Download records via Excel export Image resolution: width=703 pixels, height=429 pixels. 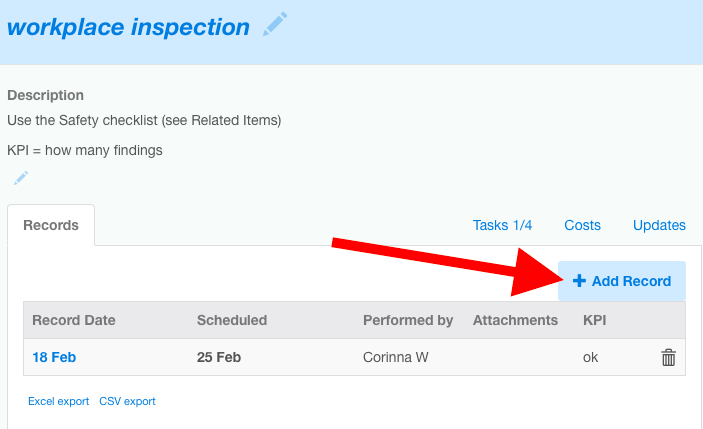(x=58, y=401)
